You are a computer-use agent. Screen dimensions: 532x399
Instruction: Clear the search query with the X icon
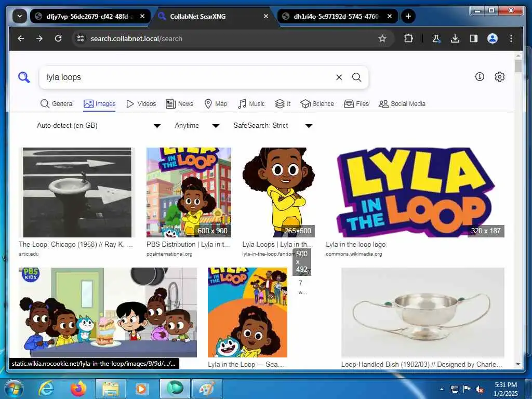point(339,77)
